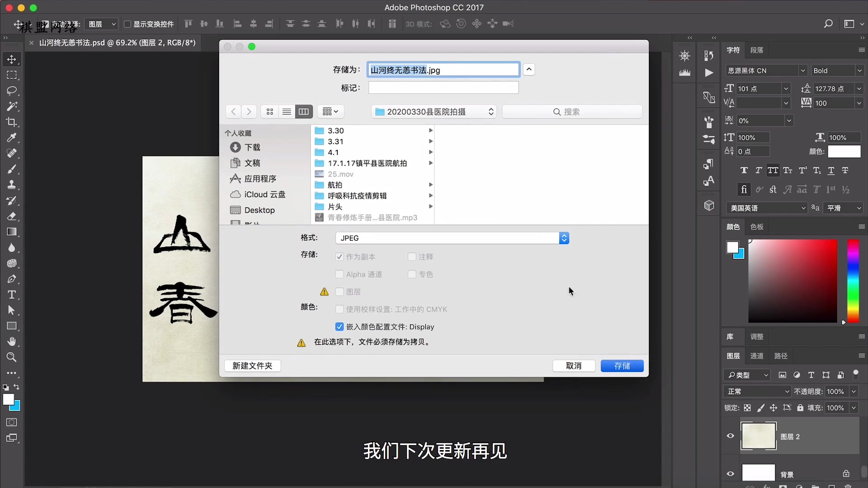Select the Lasso tool
This screenshot has height=488, width=868.
tap(12, 90)
